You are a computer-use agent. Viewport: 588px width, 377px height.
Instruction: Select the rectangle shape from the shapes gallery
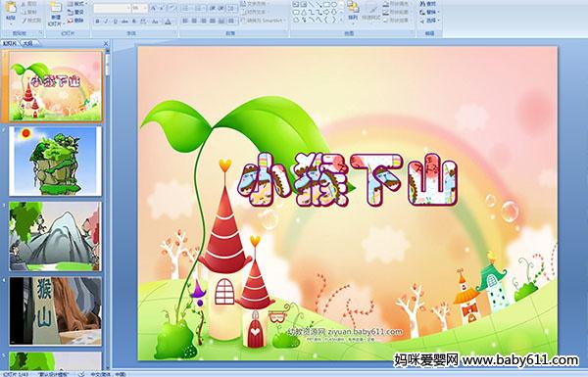coord(326,5)
